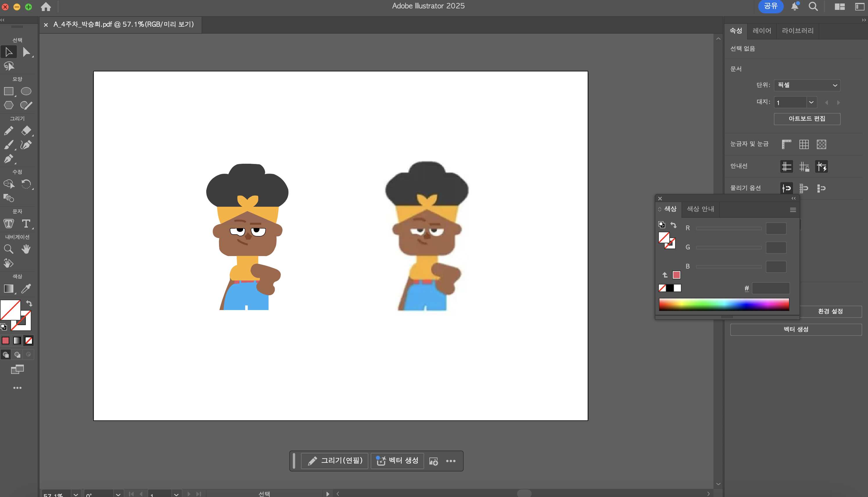Click the rainbow color spectrum bar
The height and width of the screenshot is (497, 868).
tap(724, 304)
